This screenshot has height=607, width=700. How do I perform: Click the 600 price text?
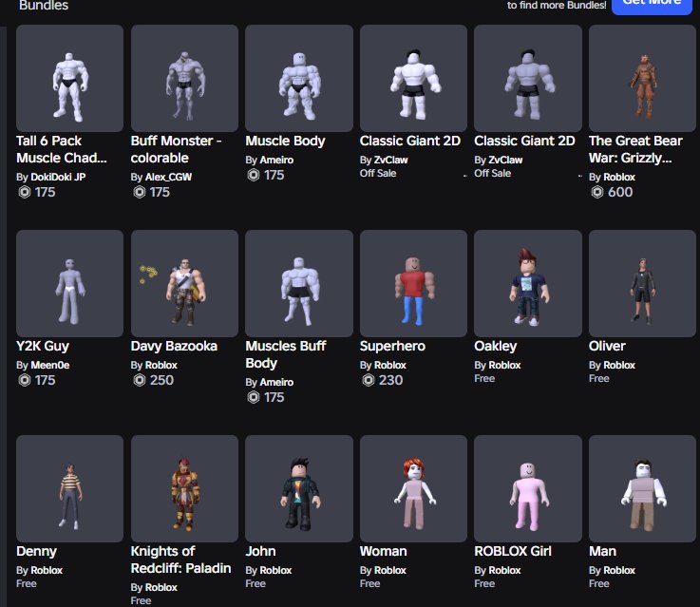620,192
